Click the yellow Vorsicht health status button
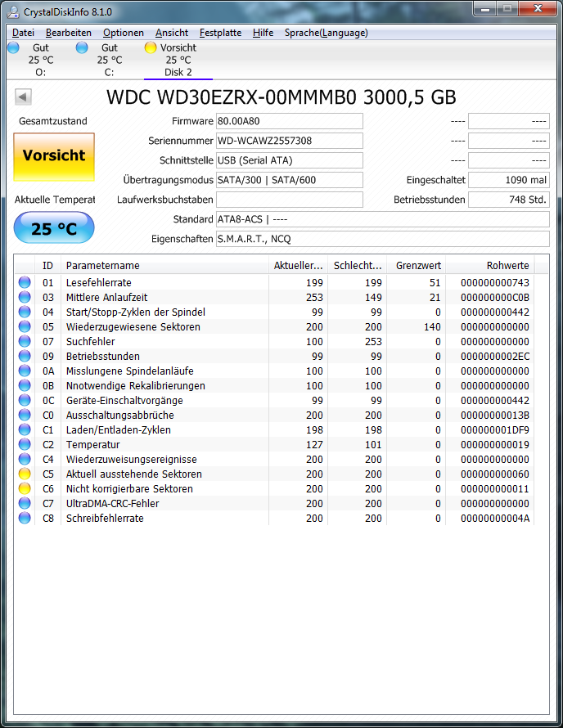Viewport: 563px width, 728px height. 54,156
